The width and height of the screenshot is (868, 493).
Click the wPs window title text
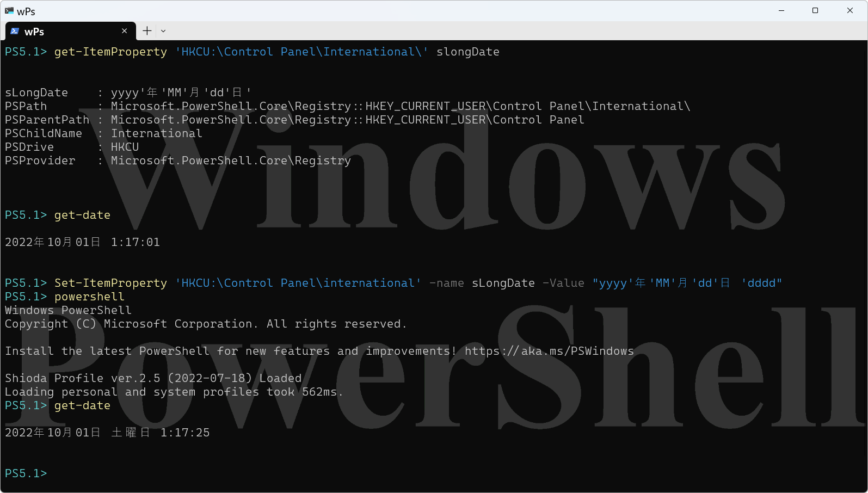point(26,11)
